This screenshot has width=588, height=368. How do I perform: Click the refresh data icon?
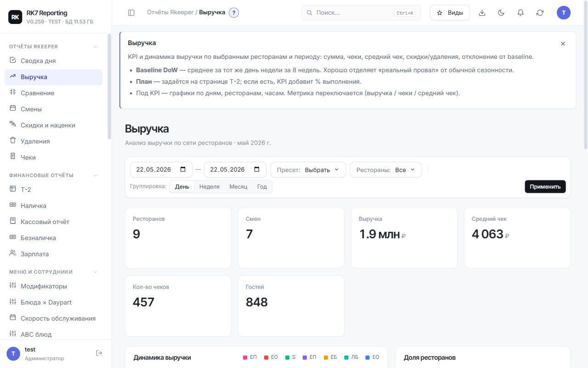pos(540,13)
